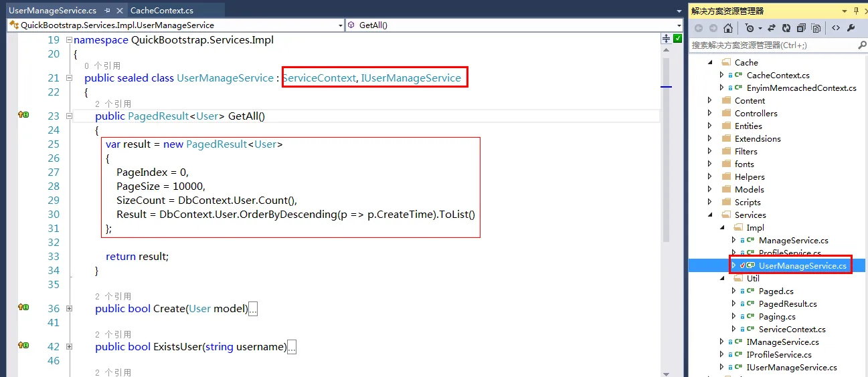Click the collapsed ellipsis box after Create(User model)
Image resolution: width=868 pixels, height=377 pixels.
pyautogui.click(x=253, y=309)
